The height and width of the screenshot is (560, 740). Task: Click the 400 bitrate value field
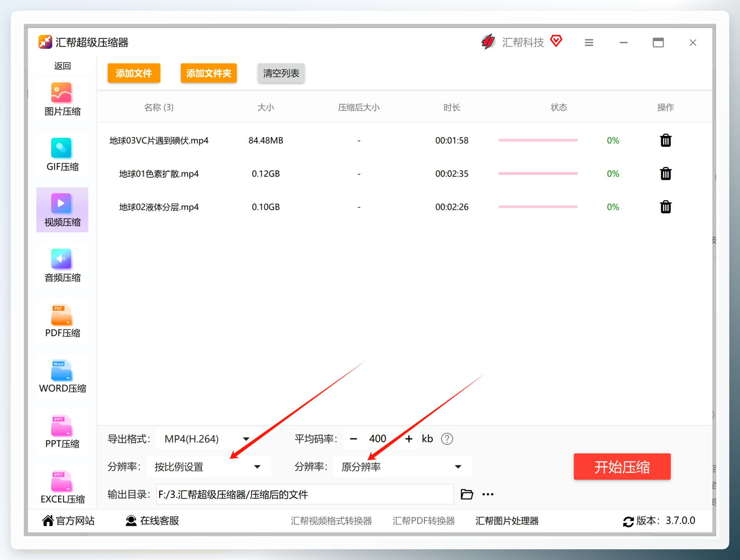[x=378, y=439]
